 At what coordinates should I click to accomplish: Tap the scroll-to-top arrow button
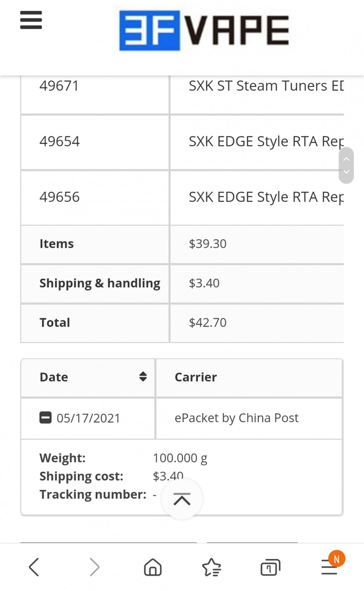coord(182,499)
